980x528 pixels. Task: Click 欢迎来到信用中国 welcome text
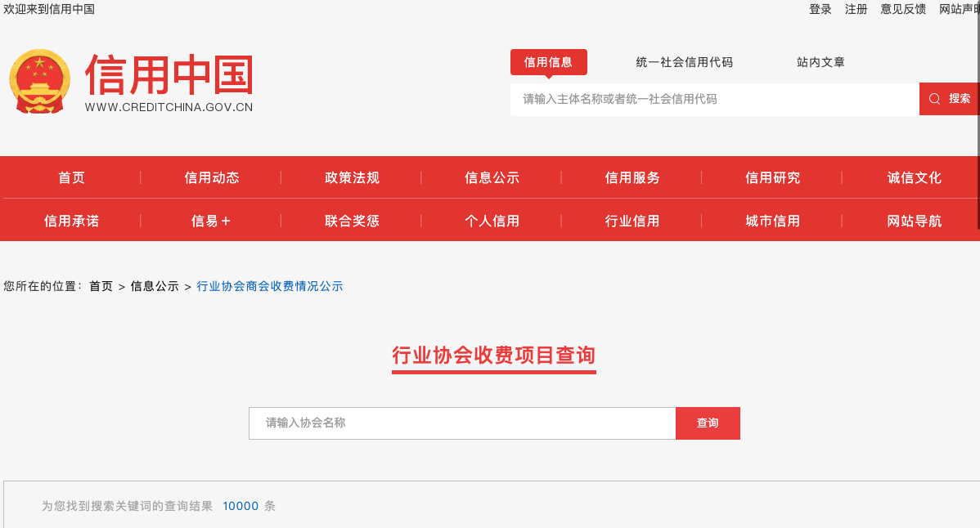49,9
